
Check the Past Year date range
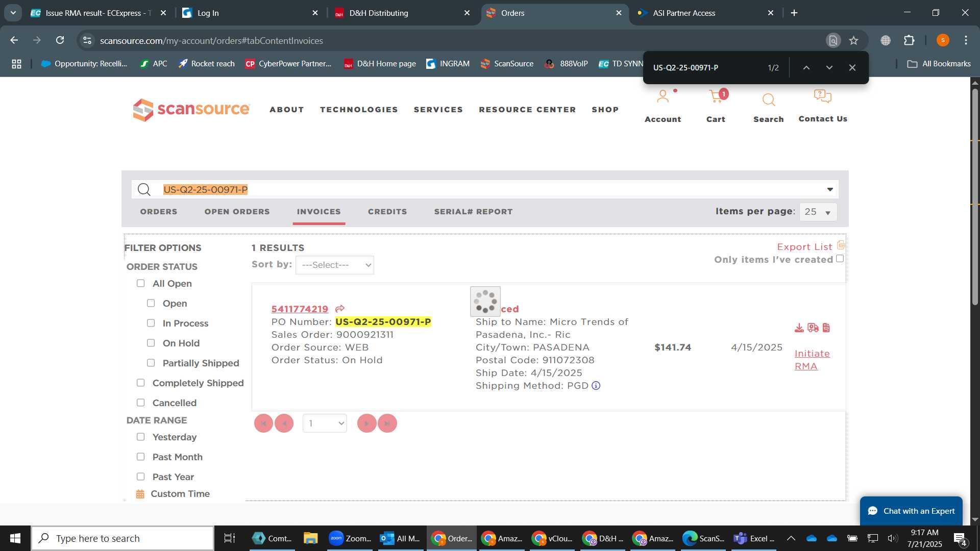click(x=141, y=477)
